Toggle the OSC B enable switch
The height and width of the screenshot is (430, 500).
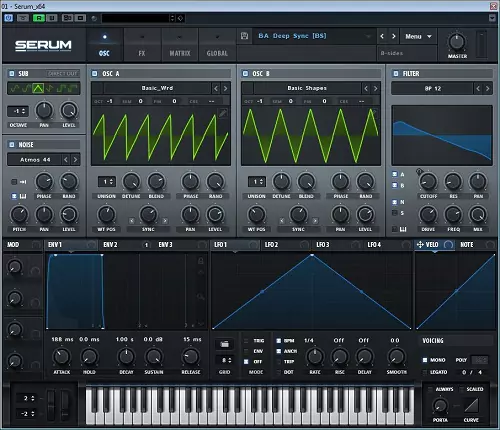tap(245, 73)
